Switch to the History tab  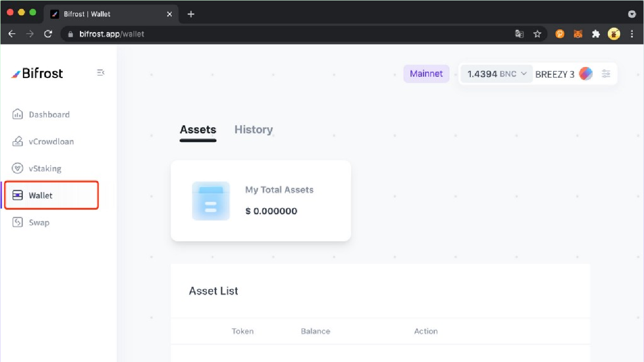[254, 130]
